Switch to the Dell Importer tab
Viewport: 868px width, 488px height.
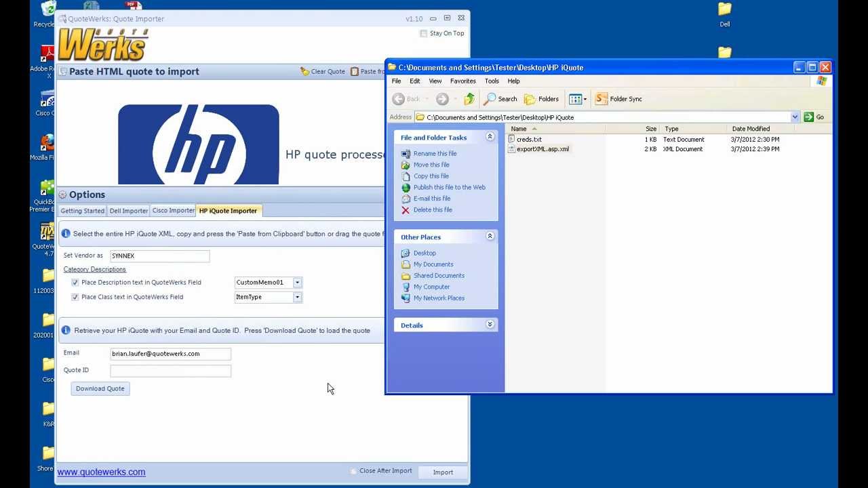pyautogui.click(x=129, y=211)
